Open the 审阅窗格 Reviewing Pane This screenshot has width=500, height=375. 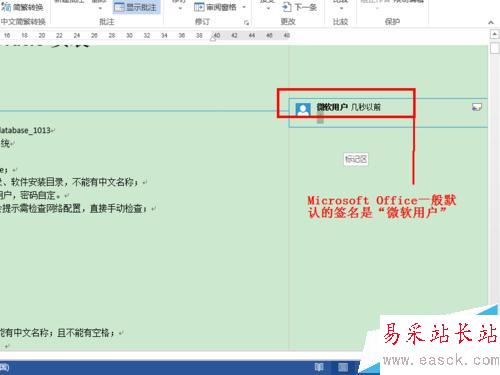coord(215,7)
